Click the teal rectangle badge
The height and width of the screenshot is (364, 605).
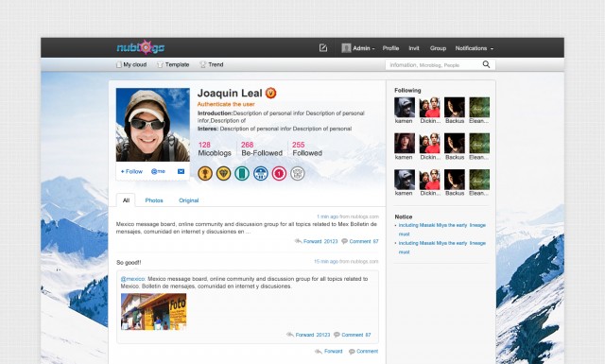tap(242, 173)
